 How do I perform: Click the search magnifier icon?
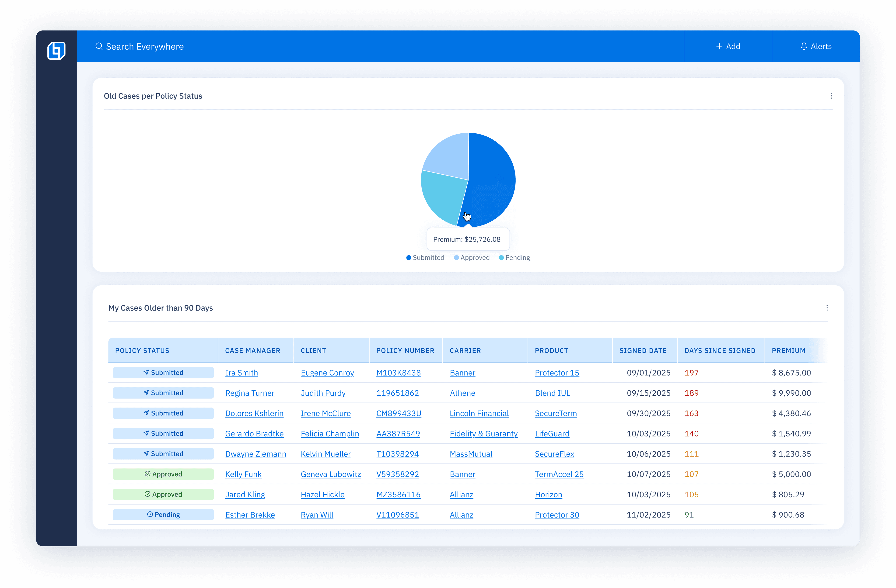coord(99,46)
